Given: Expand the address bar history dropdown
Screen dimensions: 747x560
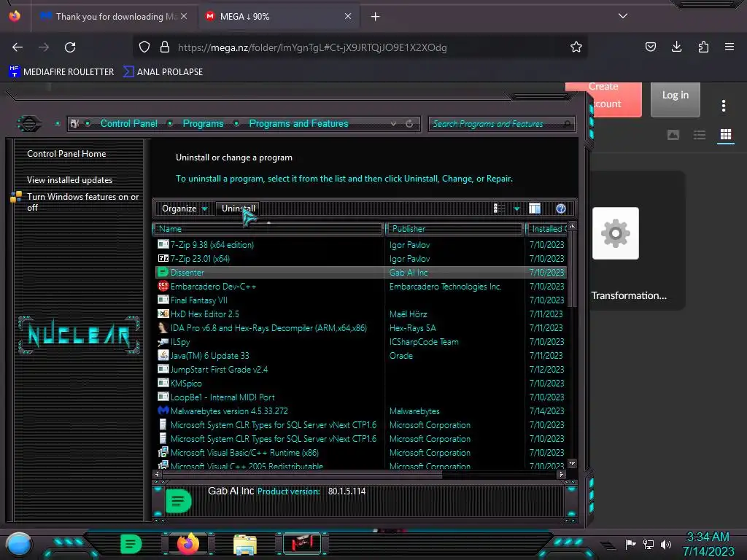Looking at the screenshot, I should 393,124.
